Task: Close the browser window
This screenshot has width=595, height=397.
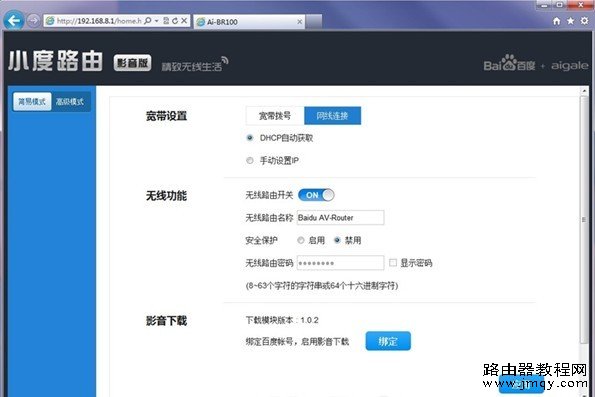Action: coord(581,5)
